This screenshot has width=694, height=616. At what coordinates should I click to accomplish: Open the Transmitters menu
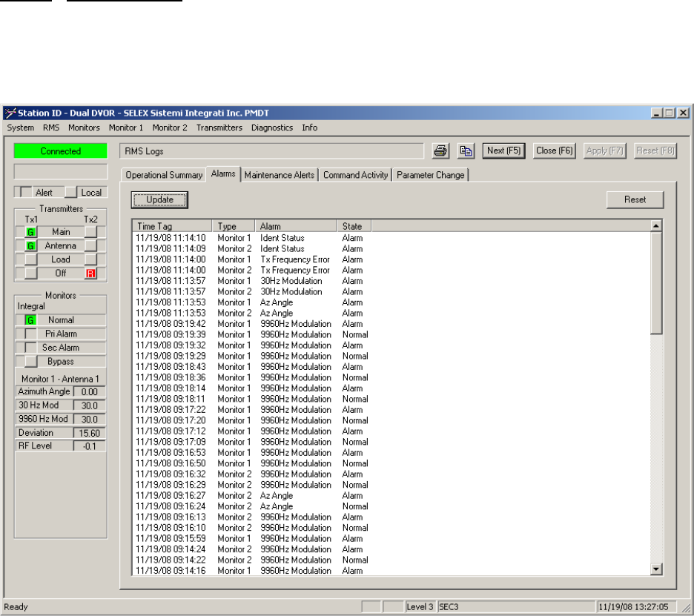(219, 128)
